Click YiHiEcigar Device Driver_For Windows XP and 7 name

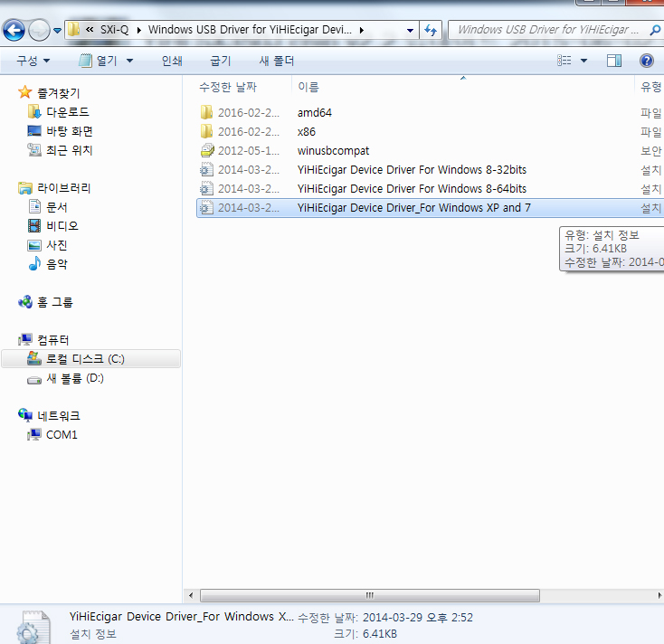[x=413, y=208]
